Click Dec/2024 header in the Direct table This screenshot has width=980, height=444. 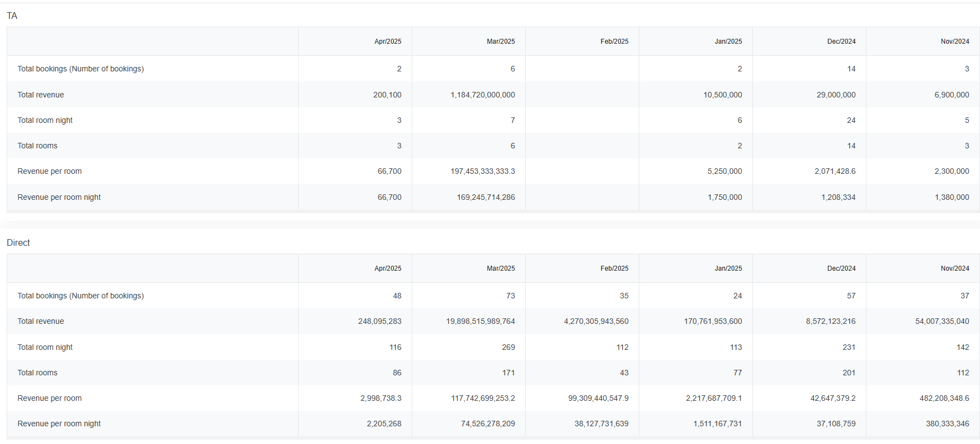pyautogui.click(x=841, y=269)
